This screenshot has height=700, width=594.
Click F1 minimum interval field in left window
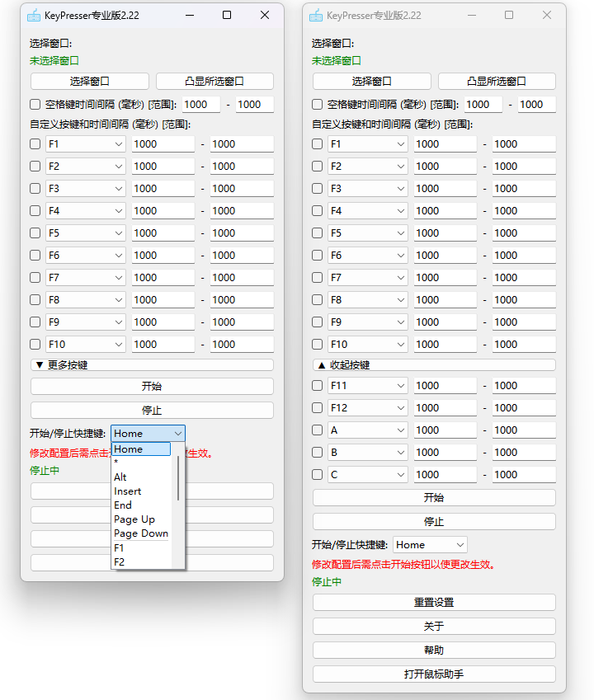pyautogui.click(x=163, y=144)
